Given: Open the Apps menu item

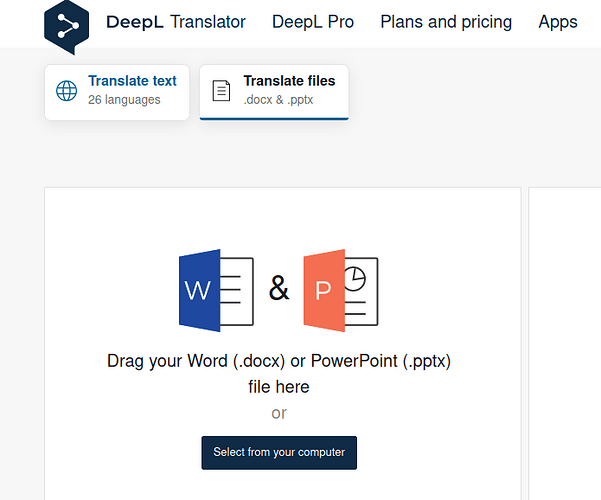Looking at the screenshot, I should pos(558,22).
